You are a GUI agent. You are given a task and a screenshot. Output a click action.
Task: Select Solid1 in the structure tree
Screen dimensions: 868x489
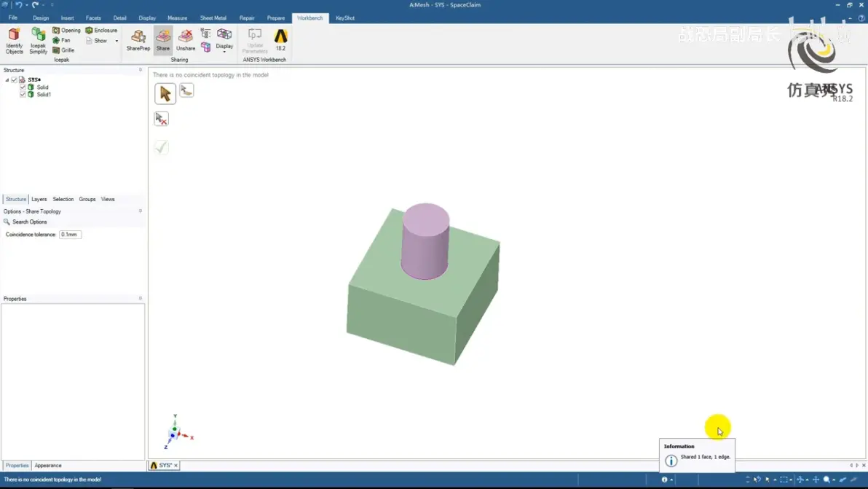coord(44,95)
